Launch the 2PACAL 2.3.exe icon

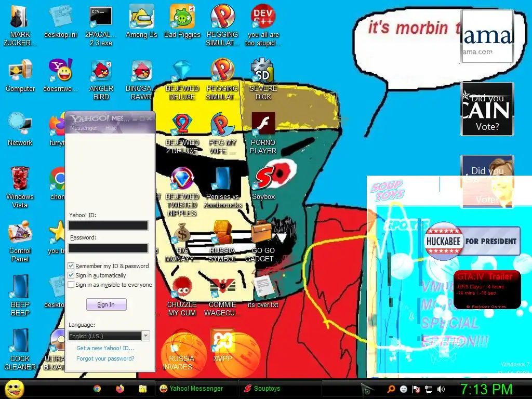coord(101,25)
